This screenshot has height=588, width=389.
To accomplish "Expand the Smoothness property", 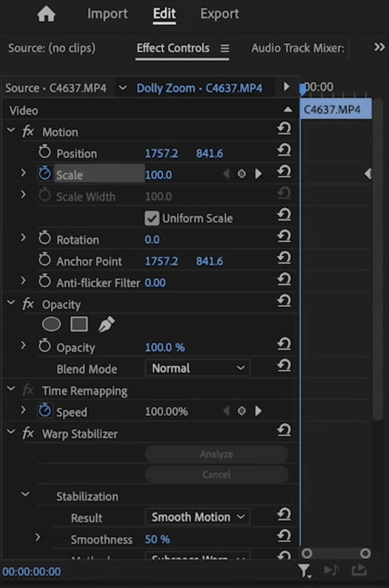I will click(x=38, y=538).
